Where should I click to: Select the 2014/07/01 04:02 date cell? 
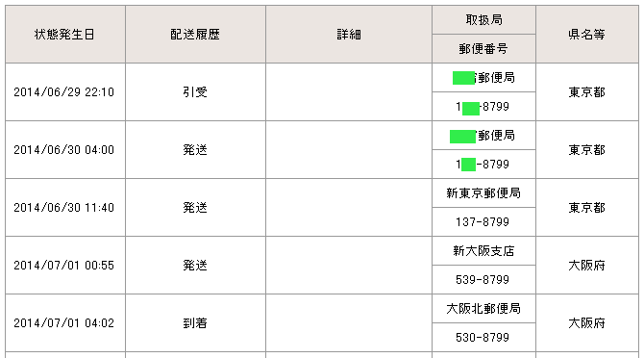click(65, 323)
